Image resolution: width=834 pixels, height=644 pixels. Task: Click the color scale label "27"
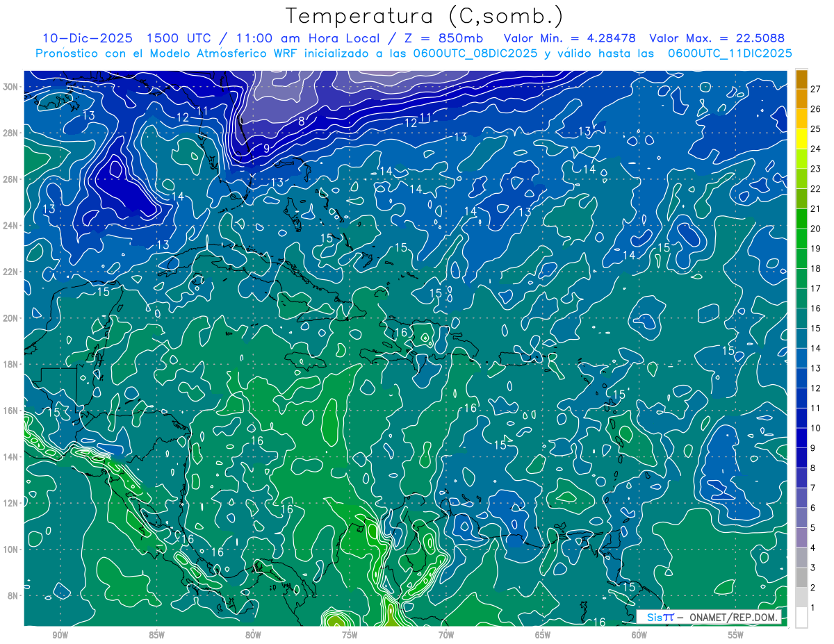click(x=815, y=88)
